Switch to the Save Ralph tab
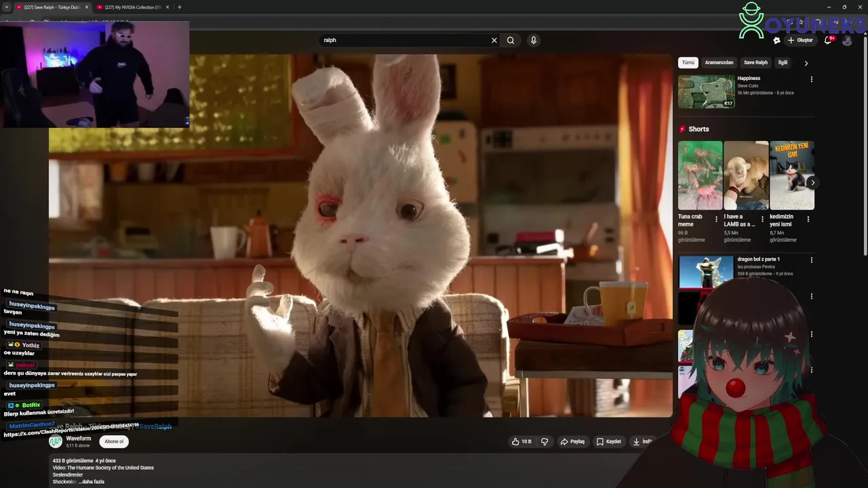Screen dimensions: 868x488 (52, 7)
